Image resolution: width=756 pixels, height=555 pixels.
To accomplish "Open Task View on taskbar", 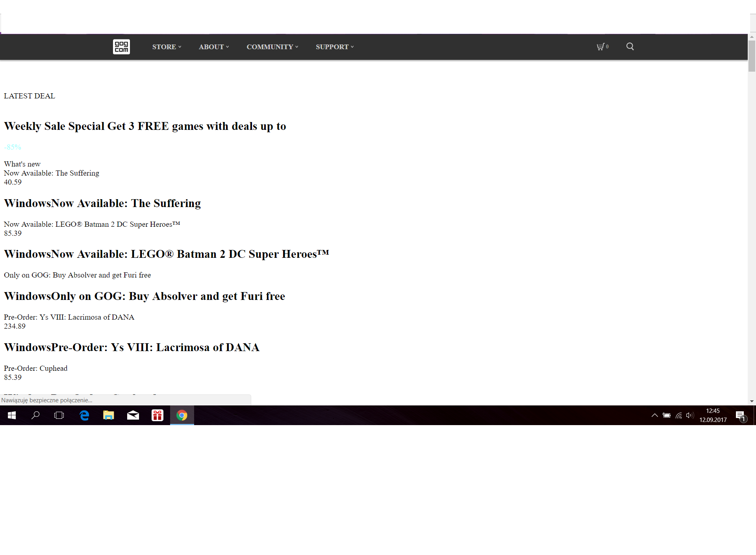I will 59,415.
